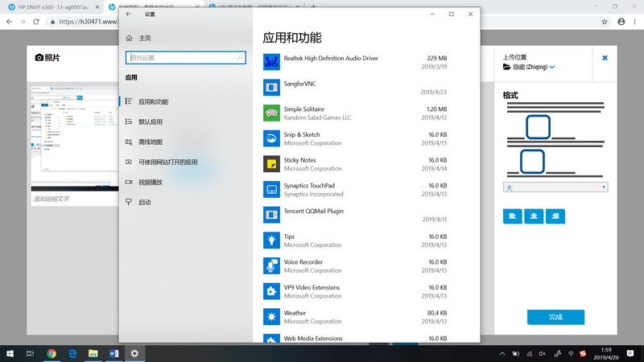Screen dimensions: 644x362
Task: Bookmark this page with star icon
Action: pos(605,22)
